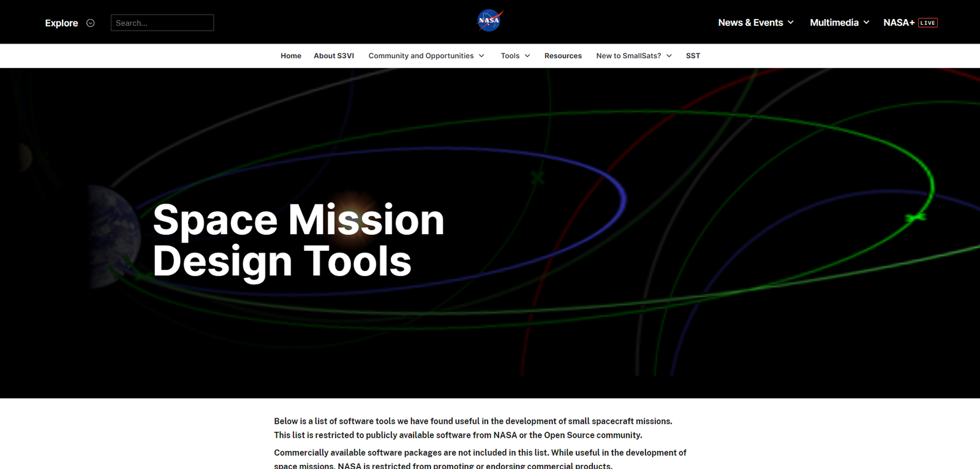Click the red LIVE badge
This screenshot has height=469, width=980.
click(928, 23)
